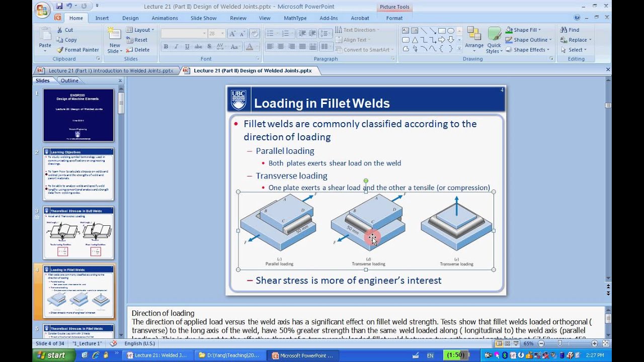Screen dimensions: 644x362
Task: Click the Paste button
Action: tap(45, 40)
